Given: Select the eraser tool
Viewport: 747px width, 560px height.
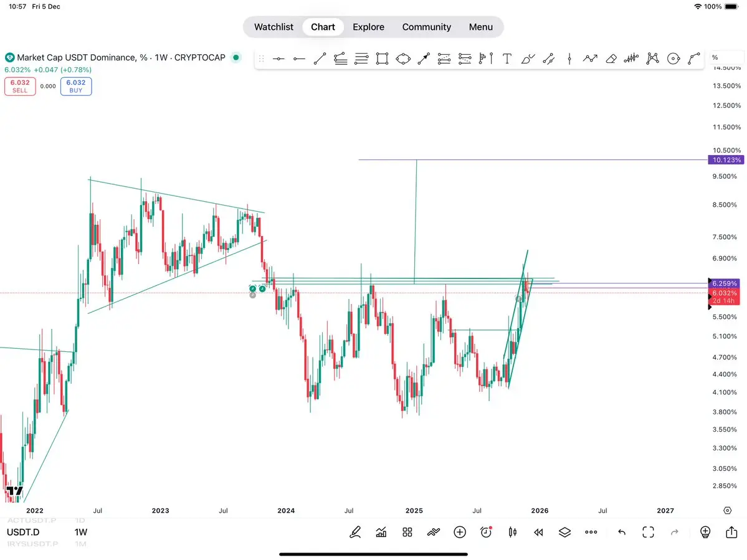Looking at the screenshot, I should click(611, 59).
